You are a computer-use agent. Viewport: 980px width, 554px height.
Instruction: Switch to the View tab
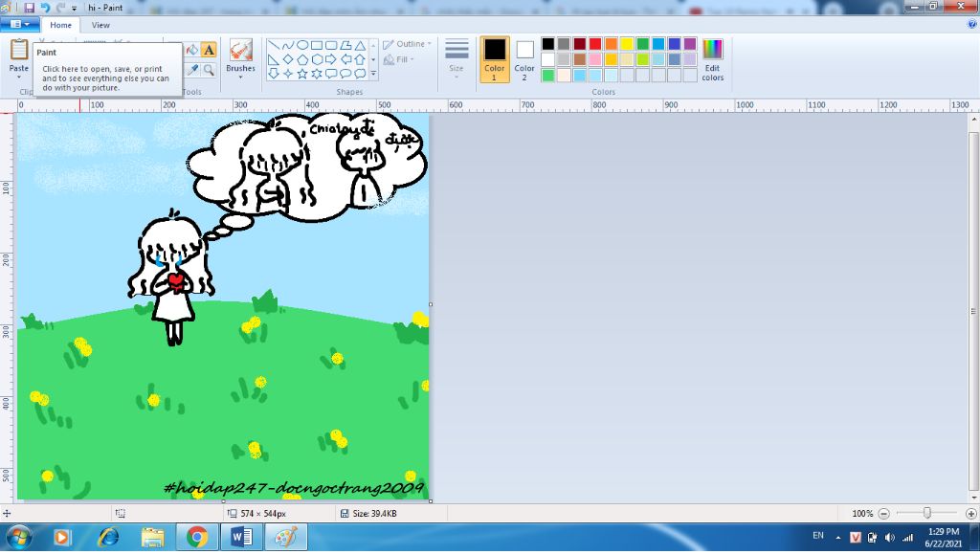click(100, 25)
